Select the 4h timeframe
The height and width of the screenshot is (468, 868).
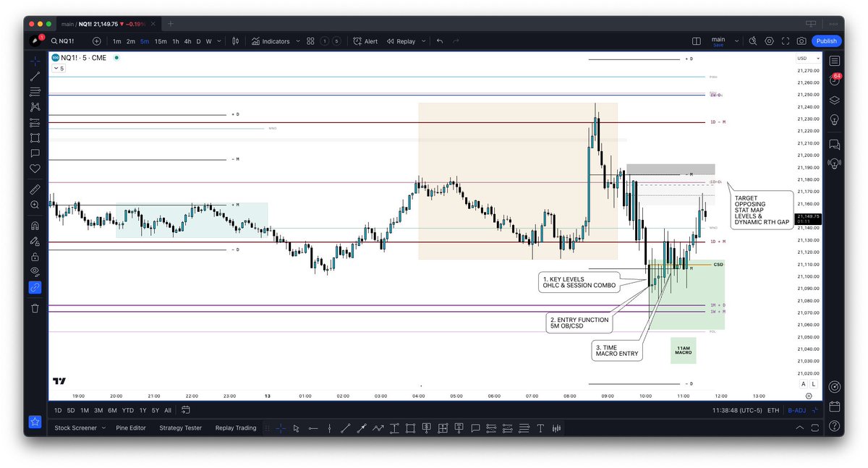(187, 41)
